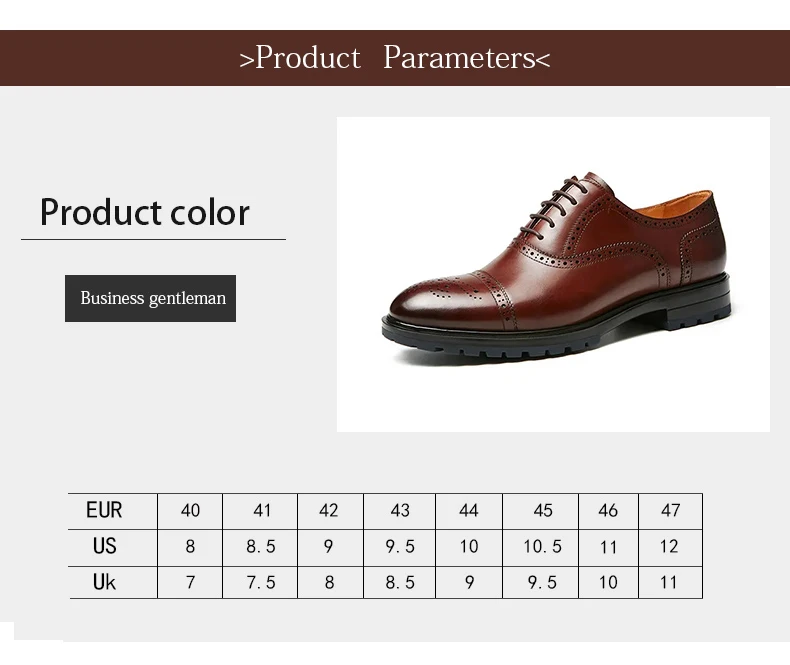Choose EUR size 44 cell
Screen dimensions: 790x665
(468, 511)
